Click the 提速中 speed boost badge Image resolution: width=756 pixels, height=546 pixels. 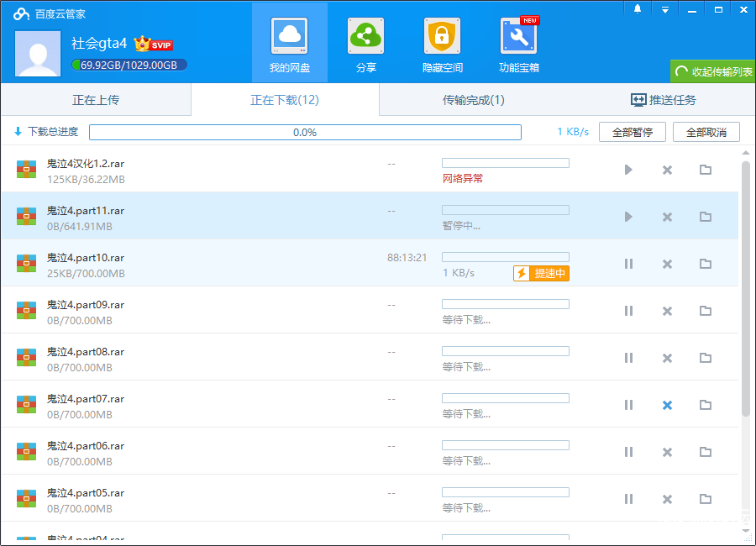coord(541,273)
